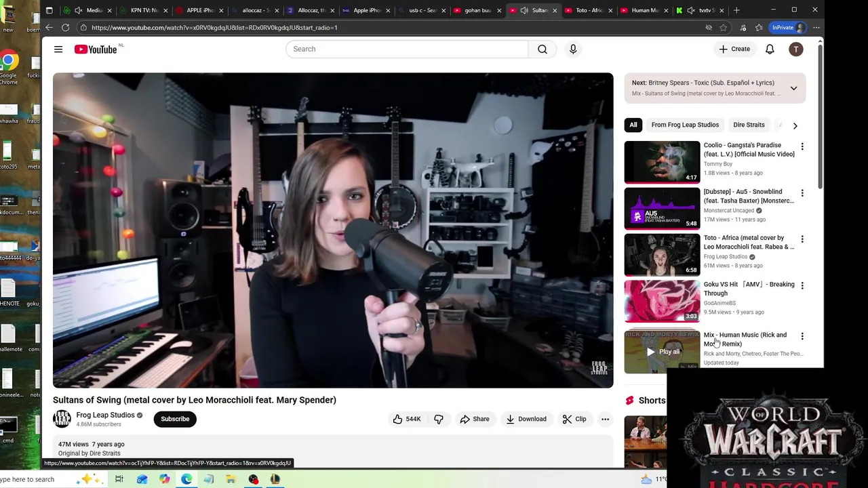This screenshot has height=488, width=868.
Task: Go to the YouTube home logo
Action: pos(96,49)
